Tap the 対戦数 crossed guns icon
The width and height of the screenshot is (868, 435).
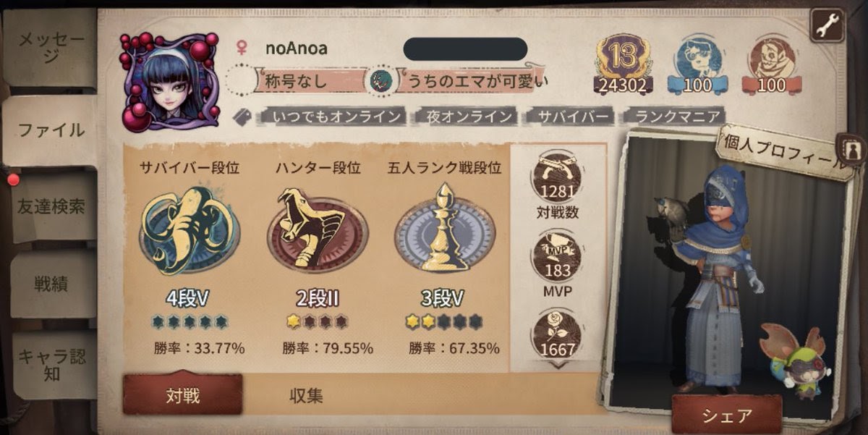[557, 177]
